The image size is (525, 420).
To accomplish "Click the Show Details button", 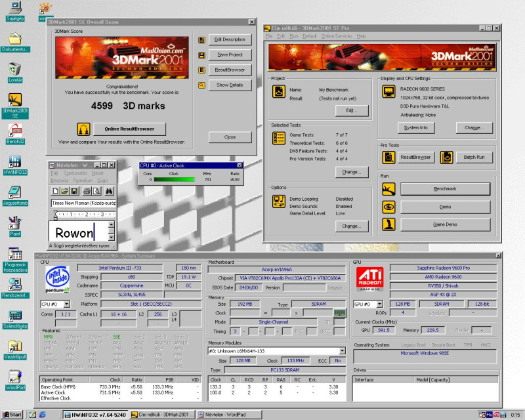I will click(230, 85).
